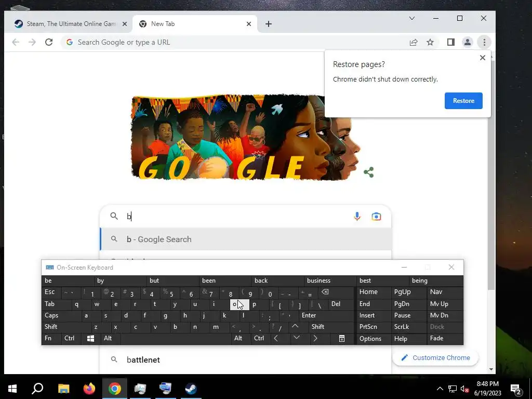Open Customize Chrome
This screenshot has height=399, width=532.
click(435, 357)
